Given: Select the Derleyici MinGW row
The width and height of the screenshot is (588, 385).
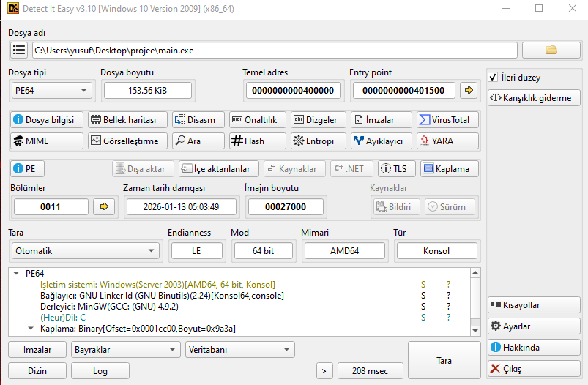Looking at the screenshot, I should click(x=109, y=306).
